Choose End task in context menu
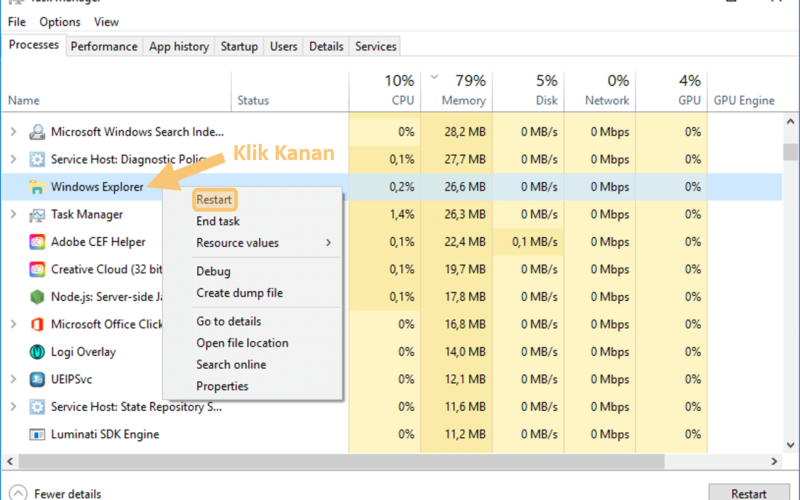The height and width of the screenshot is (500, 800). pyautogui.click(x=218, y=221)
